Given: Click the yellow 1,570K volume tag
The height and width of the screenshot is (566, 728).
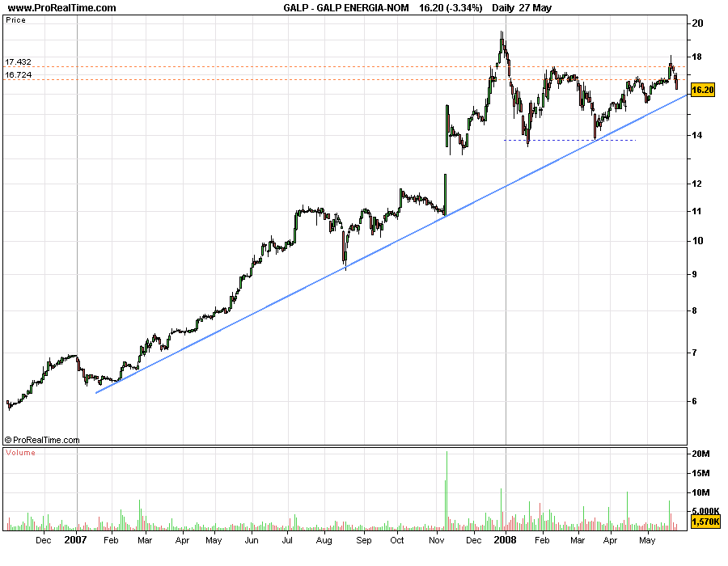Looking at the screenshot, I should (705, 522).
